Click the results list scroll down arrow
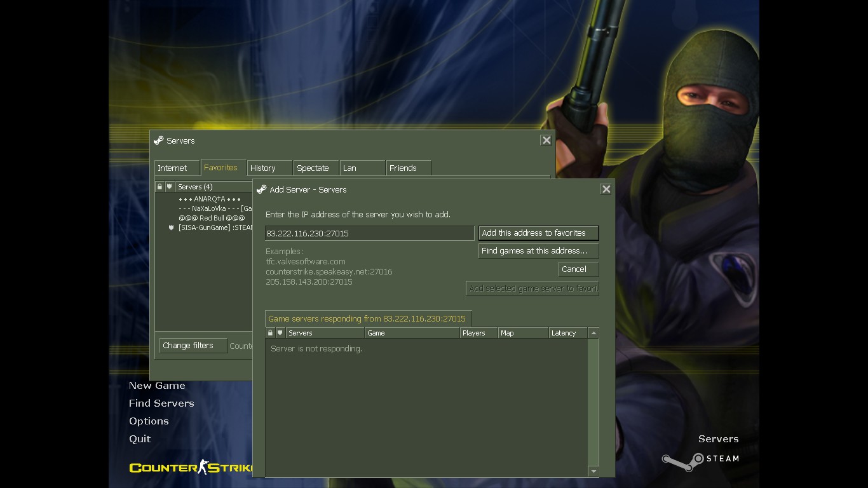The height and width of the screenshot is (488, 868). (593, 471)
